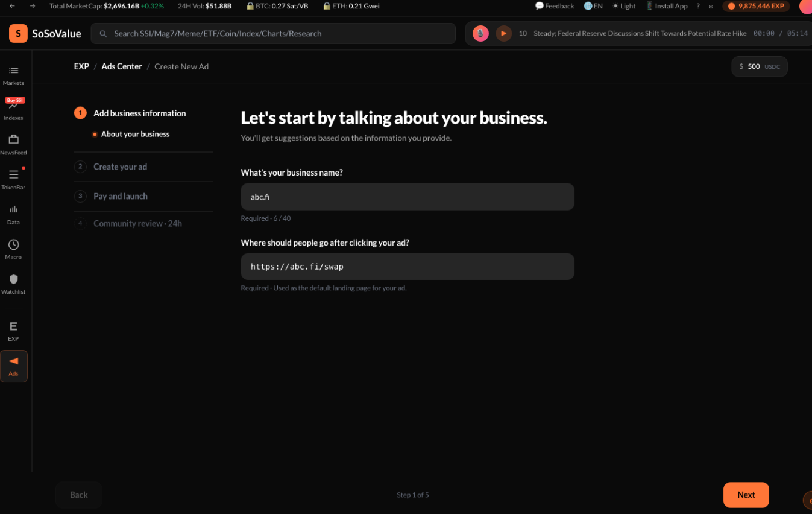Open the profile avatar at top right
The image size is (812, 514).
coord(805,6)
